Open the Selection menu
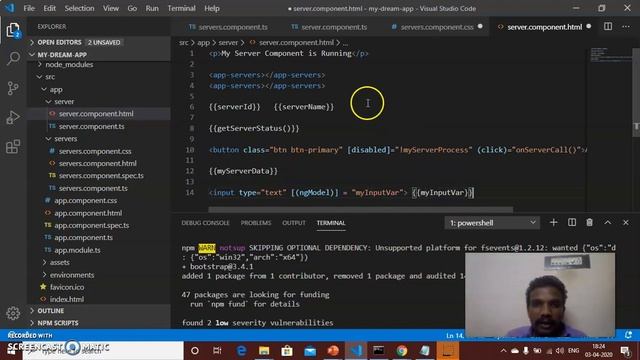The image size is (640, 360). pyautogui.click(x=79, y=8)
